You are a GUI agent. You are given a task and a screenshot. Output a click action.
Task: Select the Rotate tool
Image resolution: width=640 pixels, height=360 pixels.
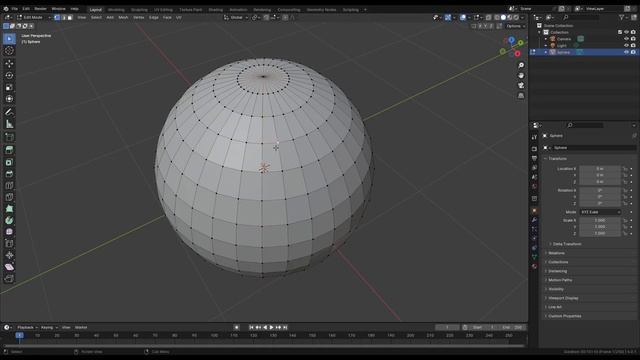coord(9,76)
